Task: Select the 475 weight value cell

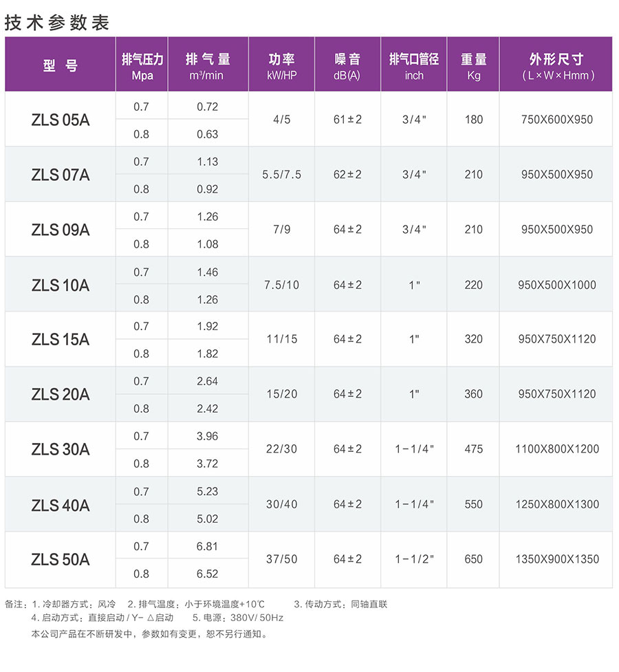Action: pyautogui.click(x=473, y=449)
